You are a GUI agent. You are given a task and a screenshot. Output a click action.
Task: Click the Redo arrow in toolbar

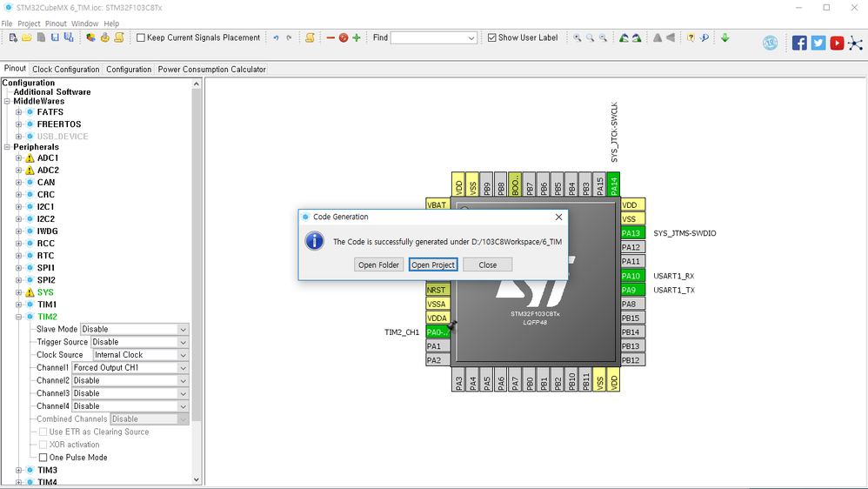pos(289,37)
